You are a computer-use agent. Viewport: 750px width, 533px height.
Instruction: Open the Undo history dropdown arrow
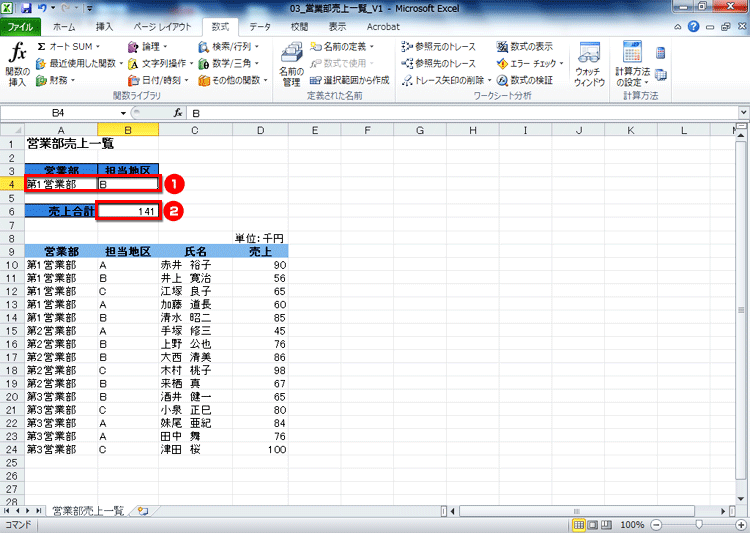pos(52,8)
